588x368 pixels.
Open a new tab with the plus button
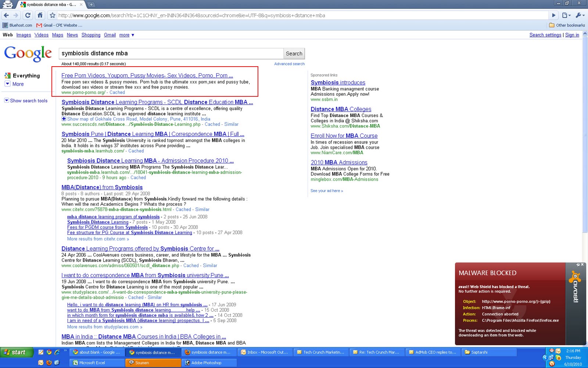91,4
